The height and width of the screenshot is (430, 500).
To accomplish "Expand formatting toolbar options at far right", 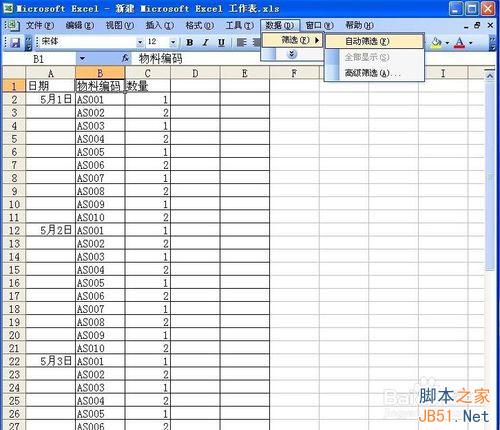I will click(492, 43).
